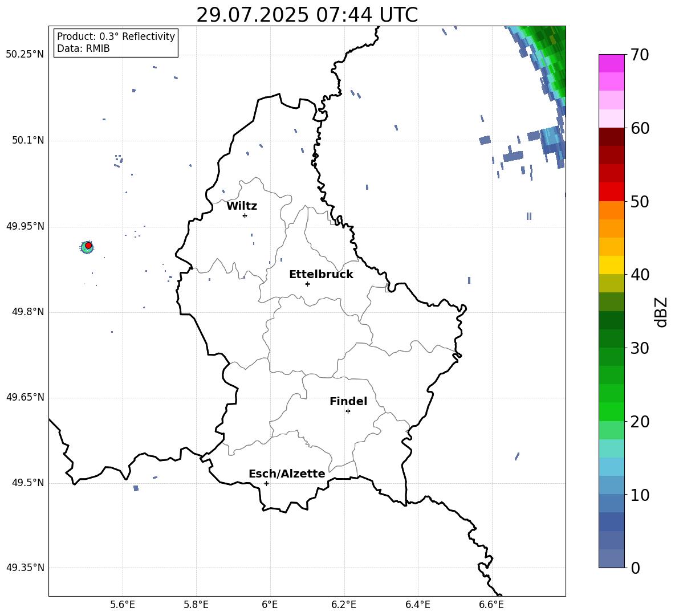675x616 pixels.
Task: Click the Wiltz station label
Action: click(x=242, y=206)
